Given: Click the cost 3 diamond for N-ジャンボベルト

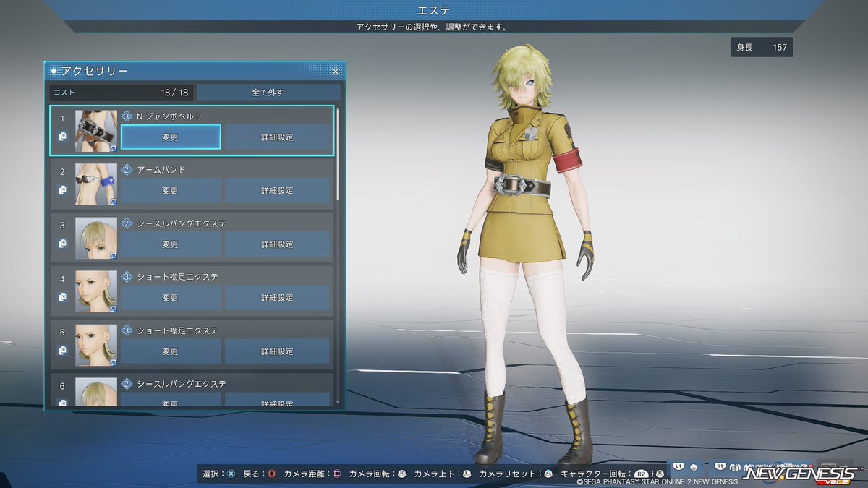Looking at the screenshot, I should point(127,116).
